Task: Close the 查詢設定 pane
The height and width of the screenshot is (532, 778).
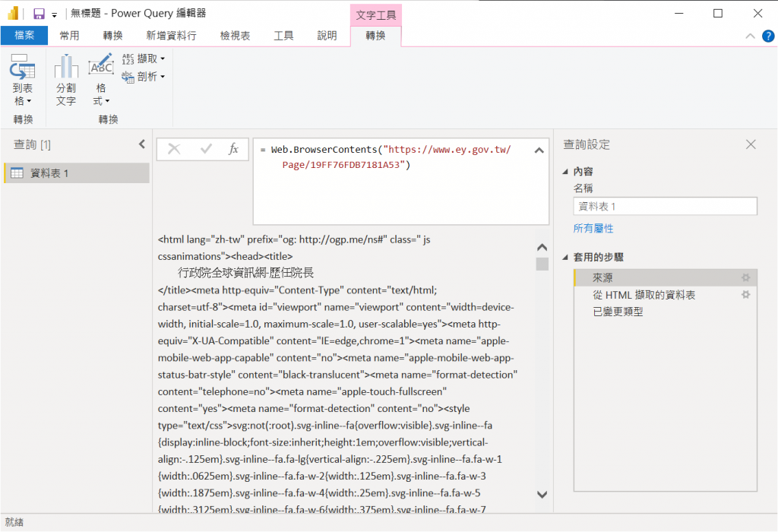Action: tap(751, 144)
